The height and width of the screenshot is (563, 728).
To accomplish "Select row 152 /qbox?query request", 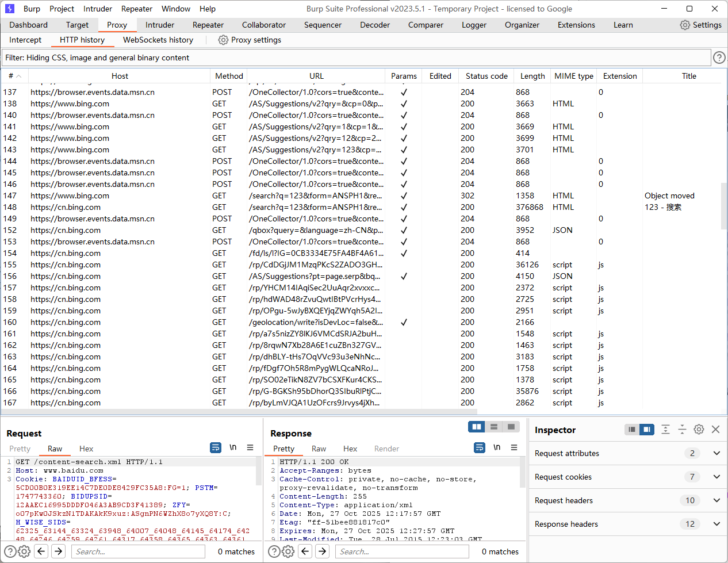I will pyautogui.click(x=361, y=230).
